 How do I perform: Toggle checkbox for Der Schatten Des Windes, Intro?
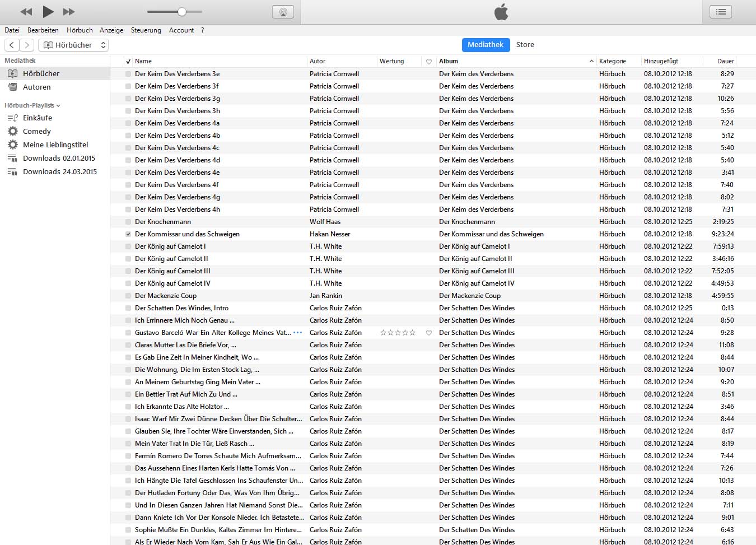point(128,308)
